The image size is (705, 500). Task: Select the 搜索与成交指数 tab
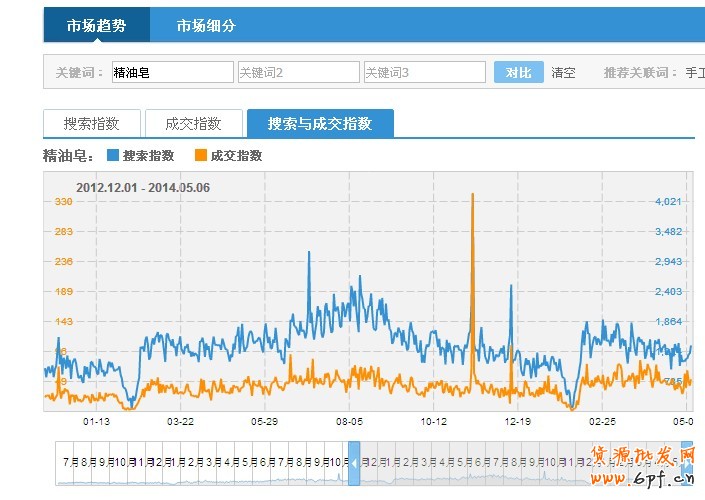(x=320, y=124)
